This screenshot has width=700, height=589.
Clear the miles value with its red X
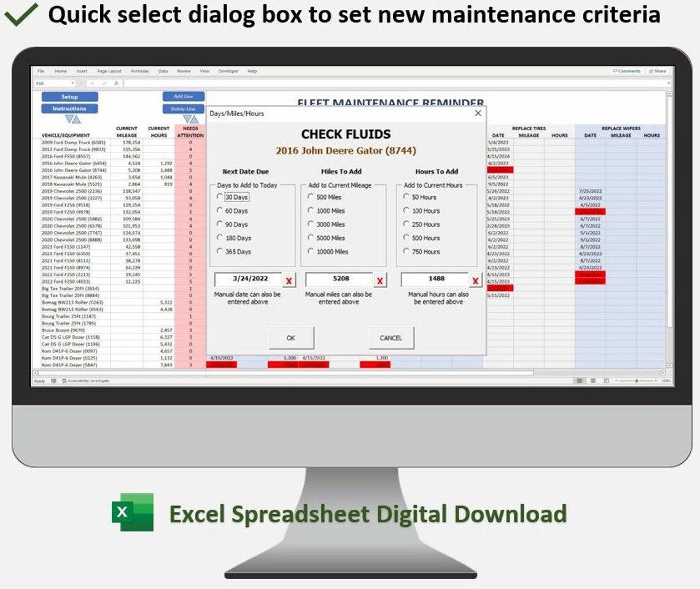(x=379, y=279)
